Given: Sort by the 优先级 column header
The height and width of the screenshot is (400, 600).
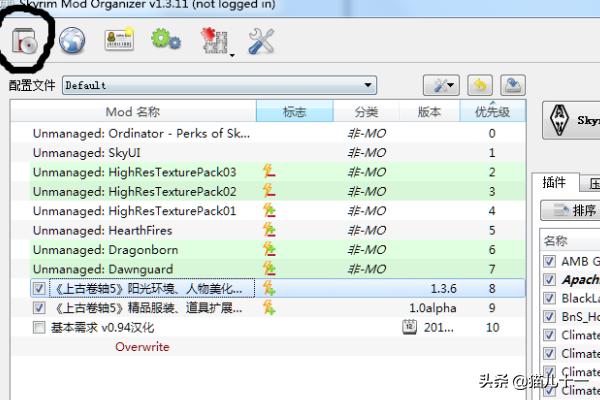Looking at the screenshot, I should 491,112.
